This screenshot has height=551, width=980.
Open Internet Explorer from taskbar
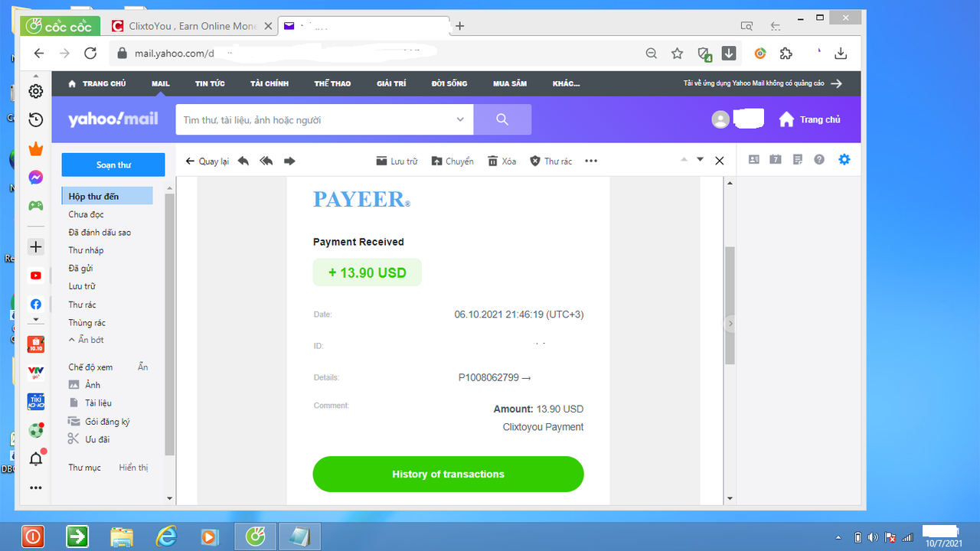166,536
